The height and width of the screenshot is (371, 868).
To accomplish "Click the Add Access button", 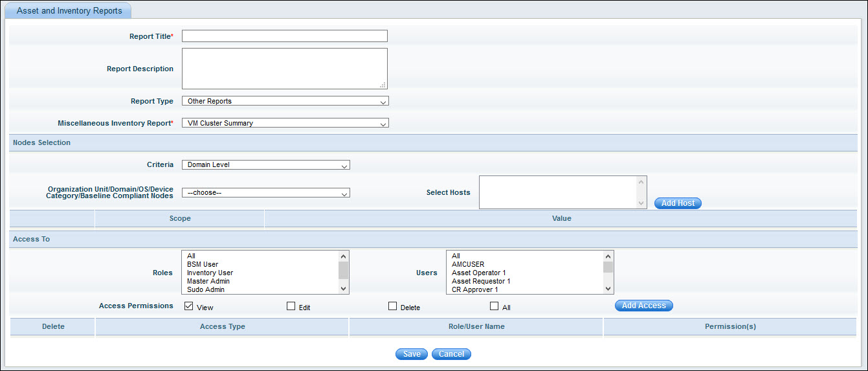I will coord(643,306).
